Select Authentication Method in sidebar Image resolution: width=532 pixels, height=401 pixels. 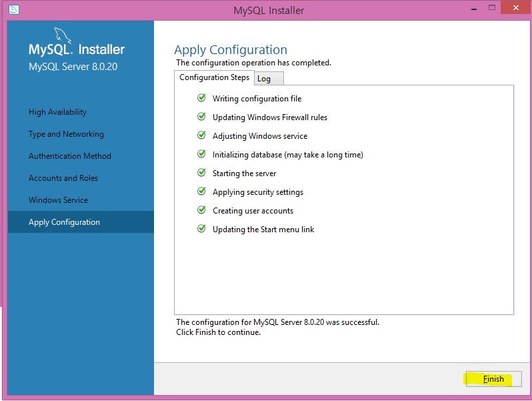(70, 156)
